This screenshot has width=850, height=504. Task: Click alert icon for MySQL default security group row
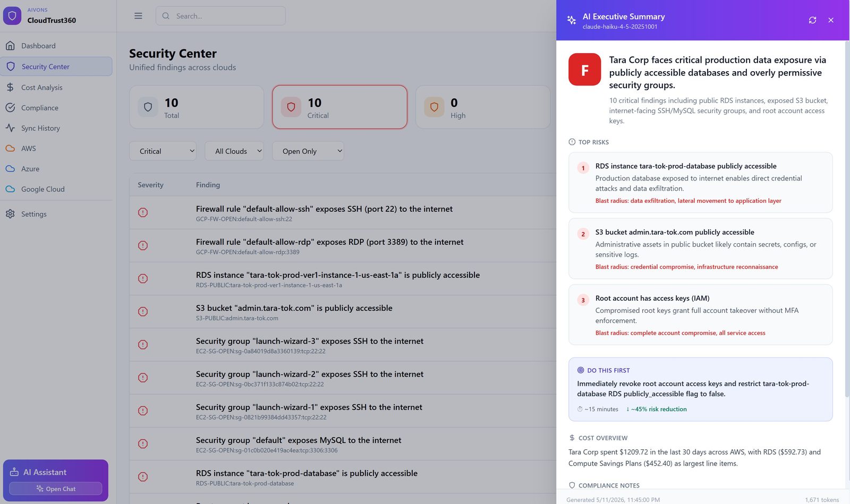click(143, 443)
